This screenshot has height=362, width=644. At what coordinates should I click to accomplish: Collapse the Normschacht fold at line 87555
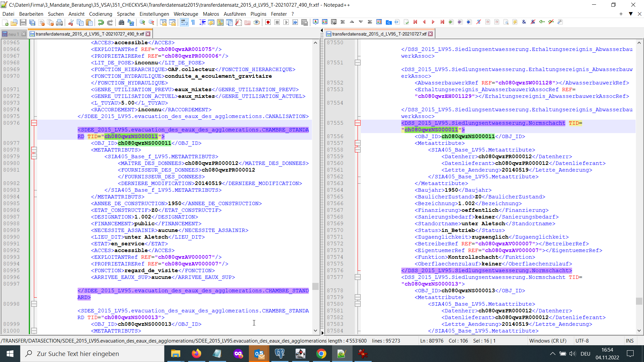[x=358, y=123]
